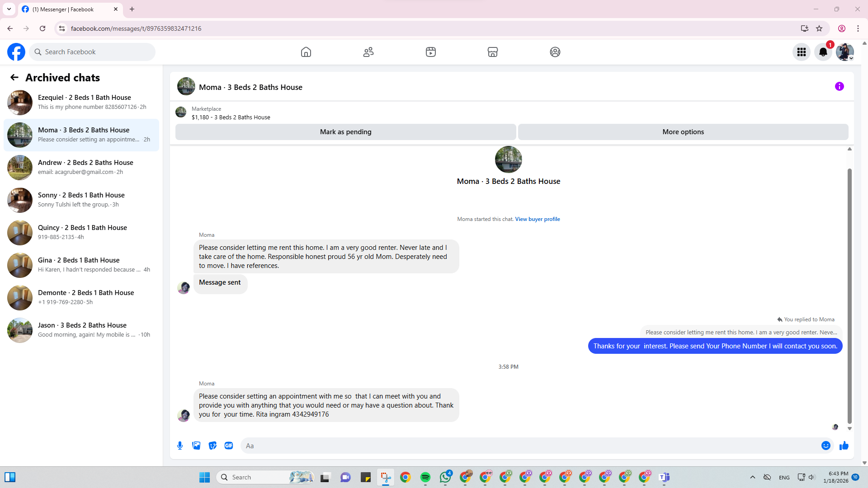Click the voice clip microphone icon
868x488 pixels.
point(180,446)
